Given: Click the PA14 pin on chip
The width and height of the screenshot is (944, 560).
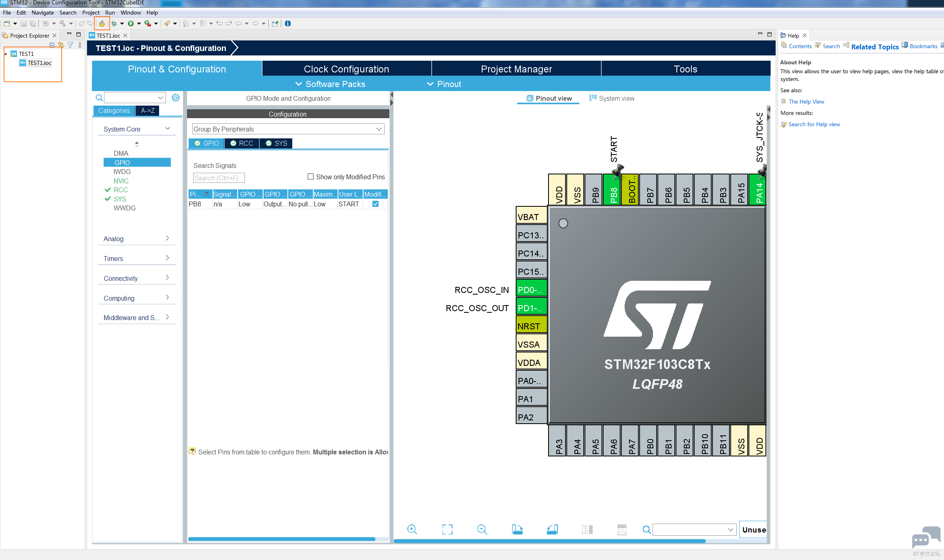Looking at the screenshot, I should coord(758,189).
